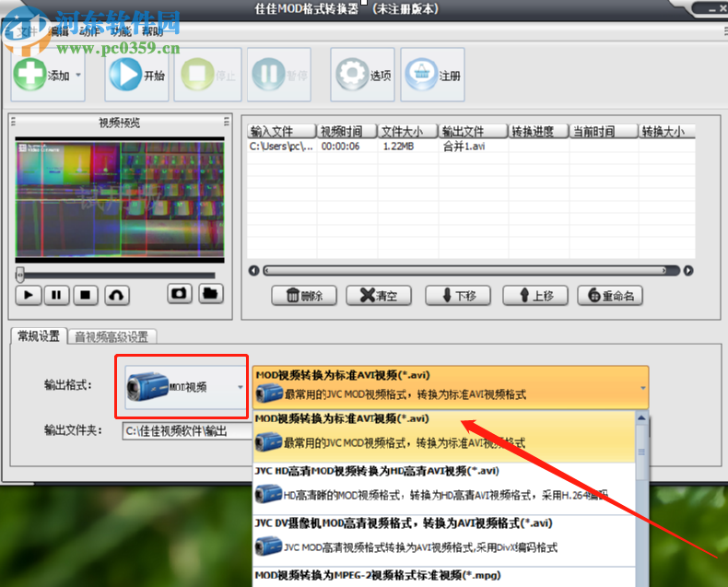
Task: Click the 输出文件 column header
Action: click(x=473, y=132)
